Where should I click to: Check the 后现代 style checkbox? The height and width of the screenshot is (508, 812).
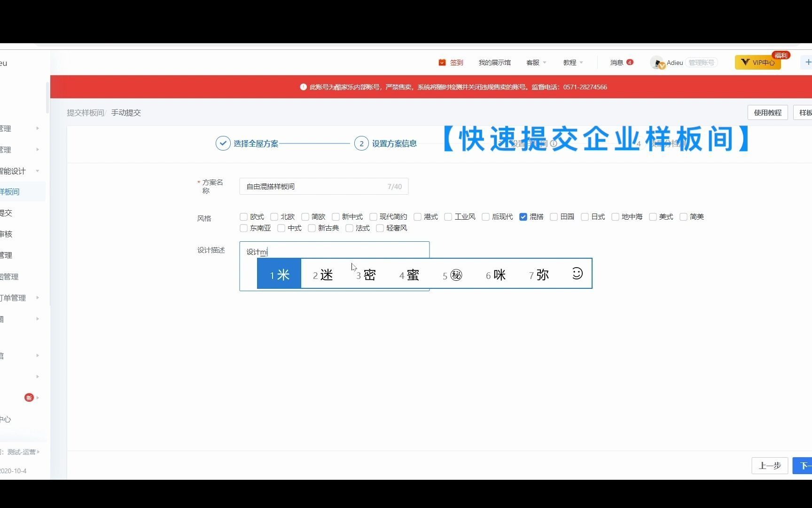click(485, 217)
